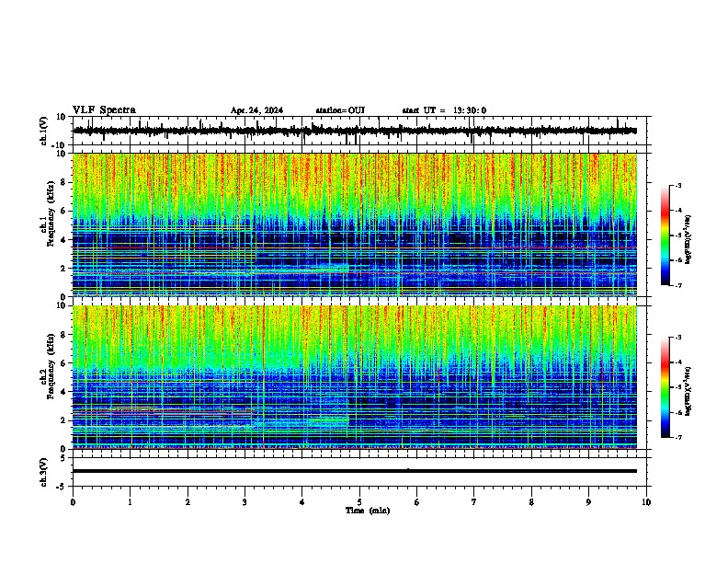This screenshot has width=728, height=563.
Task: Click time axis tick label "9"
Action: [588, 502]
